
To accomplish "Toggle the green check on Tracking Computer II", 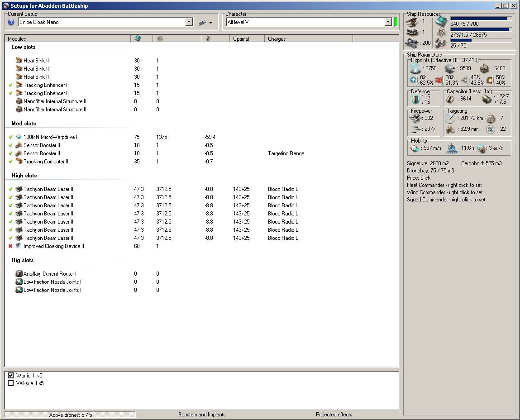I will point(10,161).
